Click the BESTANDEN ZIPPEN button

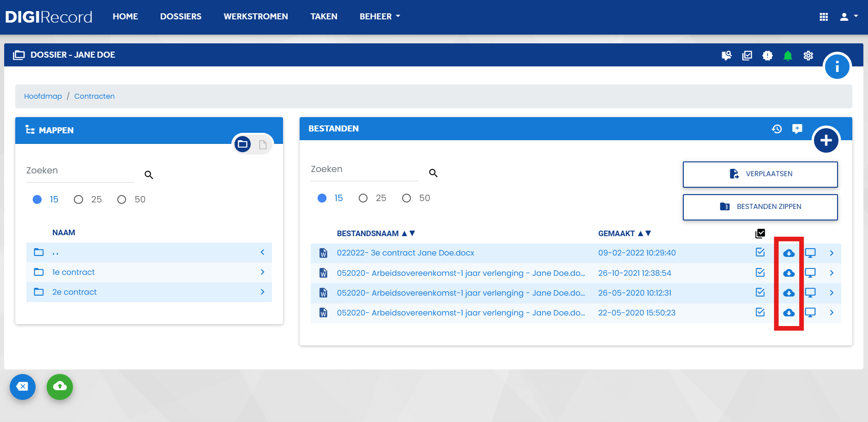760,207
